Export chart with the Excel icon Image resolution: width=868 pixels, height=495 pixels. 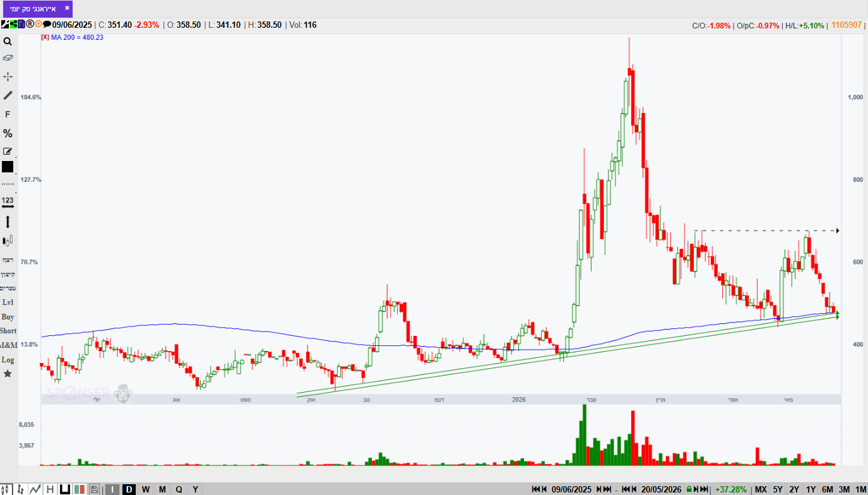pos(21,24)
